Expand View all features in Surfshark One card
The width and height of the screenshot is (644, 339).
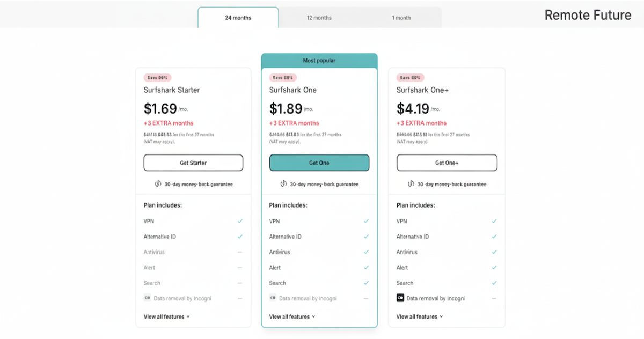(x=292, y=316)
